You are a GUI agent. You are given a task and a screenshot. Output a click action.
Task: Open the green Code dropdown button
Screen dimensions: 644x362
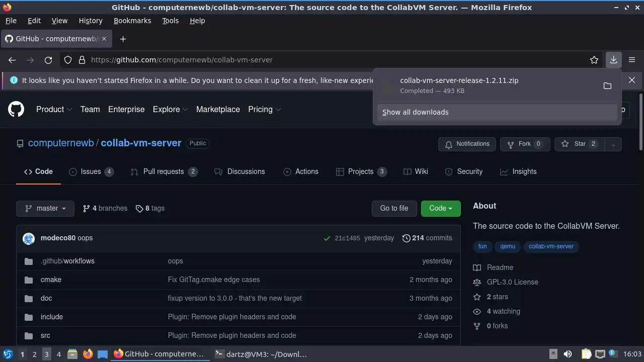point(441,208)
